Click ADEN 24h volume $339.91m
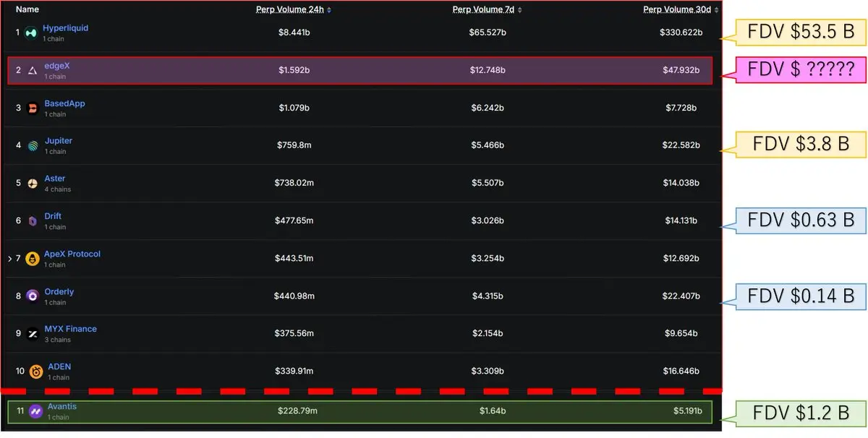The image size is (868, 438). click(294, 372)
